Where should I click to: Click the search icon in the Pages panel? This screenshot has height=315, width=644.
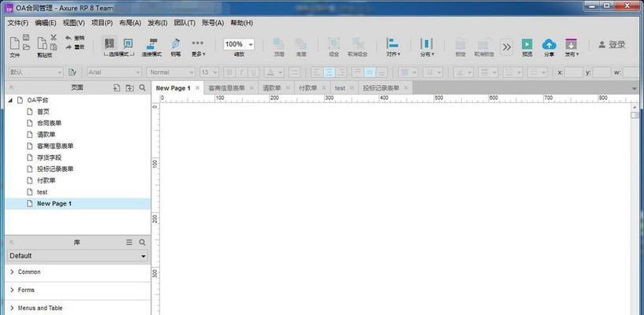coord(142,87)
